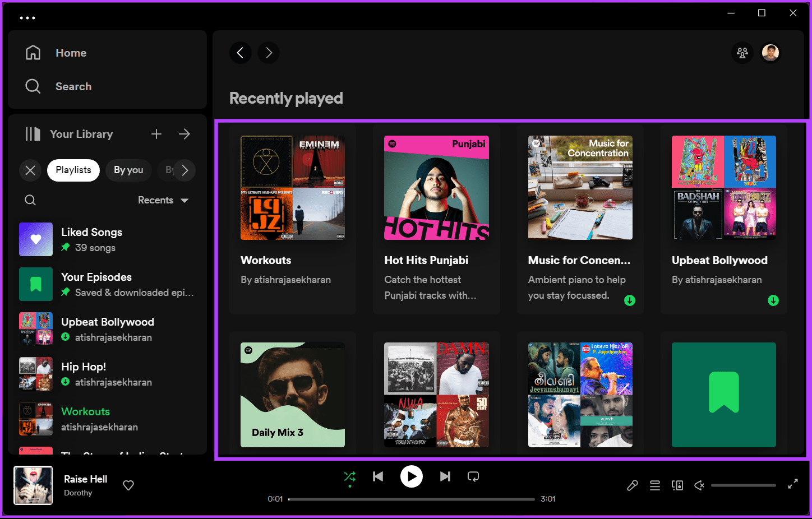Seek in the song progress bar
Image resolution: width=812 pixels, height=519 pixels.
click(x=412, y=499)
